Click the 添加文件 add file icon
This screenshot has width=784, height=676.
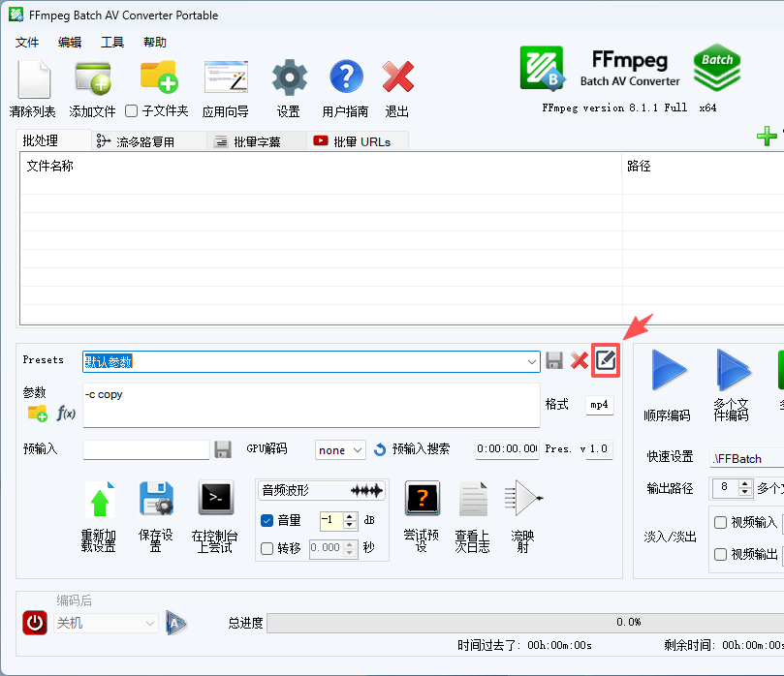click(x=92, y=78)
